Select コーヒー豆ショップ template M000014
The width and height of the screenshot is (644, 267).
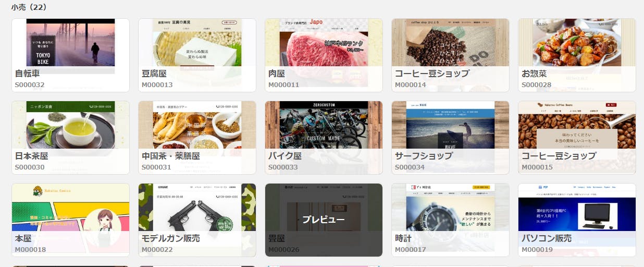pyautogui.click(x=450, y=55)
